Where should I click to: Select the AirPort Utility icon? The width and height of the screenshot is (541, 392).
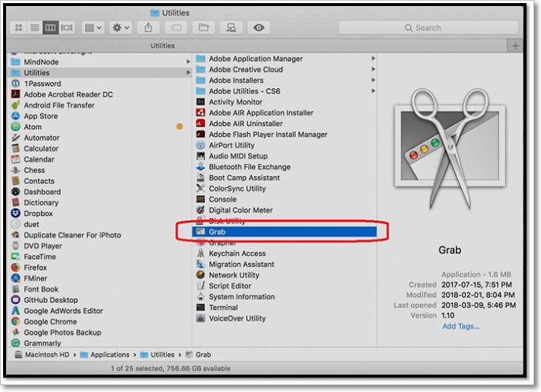click(x=200, y=145)
